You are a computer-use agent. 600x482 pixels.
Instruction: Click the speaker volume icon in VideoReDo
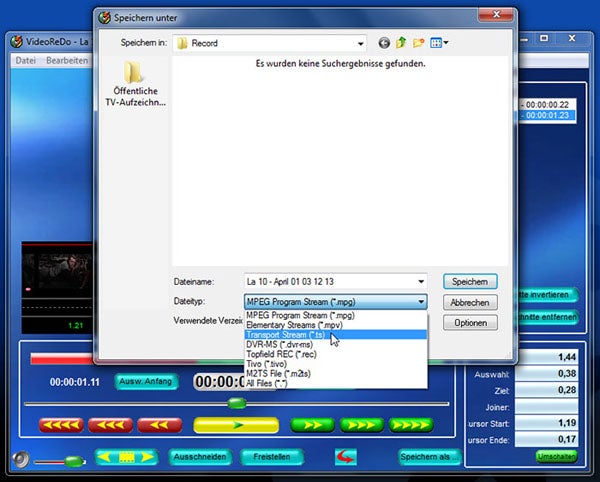[x=21, y=459]
